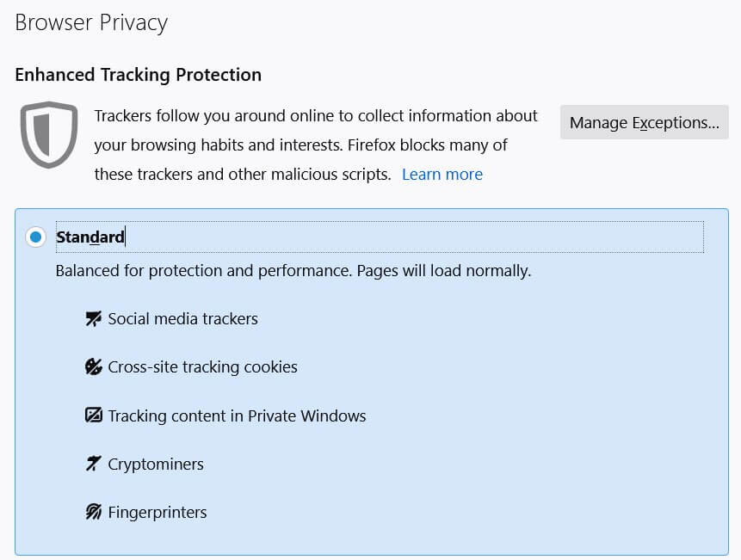Click the Cryptominers pickaxe icon
Viewport: 741px width, 560px height.
coord(94,465)
